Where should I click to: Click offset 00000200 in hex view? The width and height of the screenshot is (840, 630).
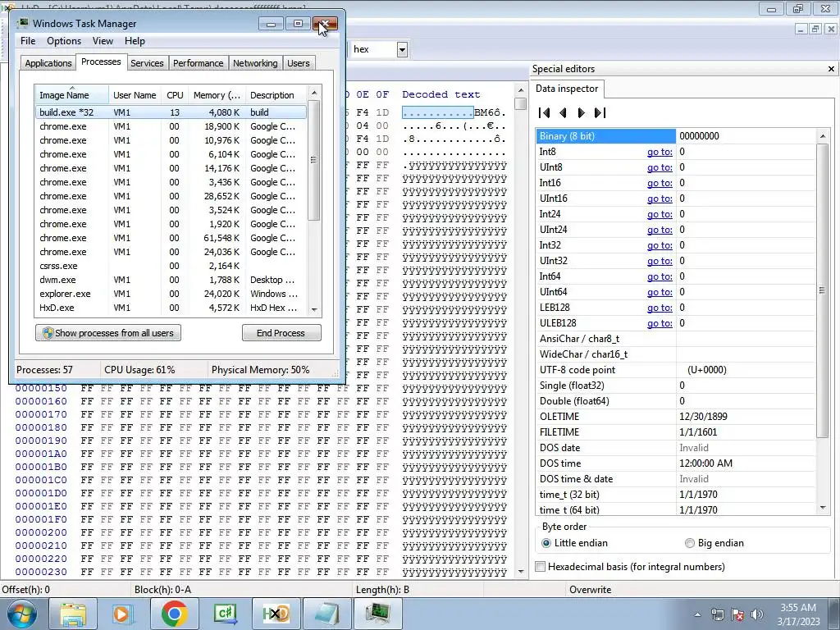pyautogui.click(x=41, y=532)
